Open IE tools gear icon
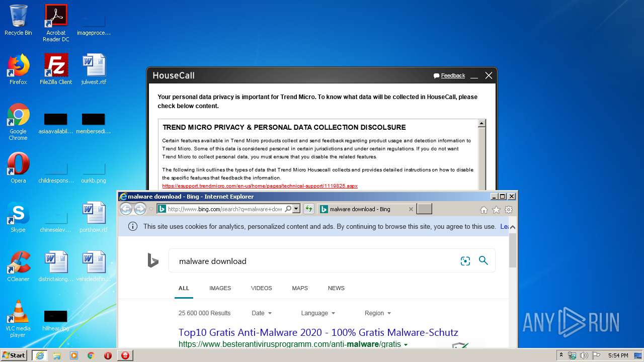644x362 pixels. pos(509,210)
